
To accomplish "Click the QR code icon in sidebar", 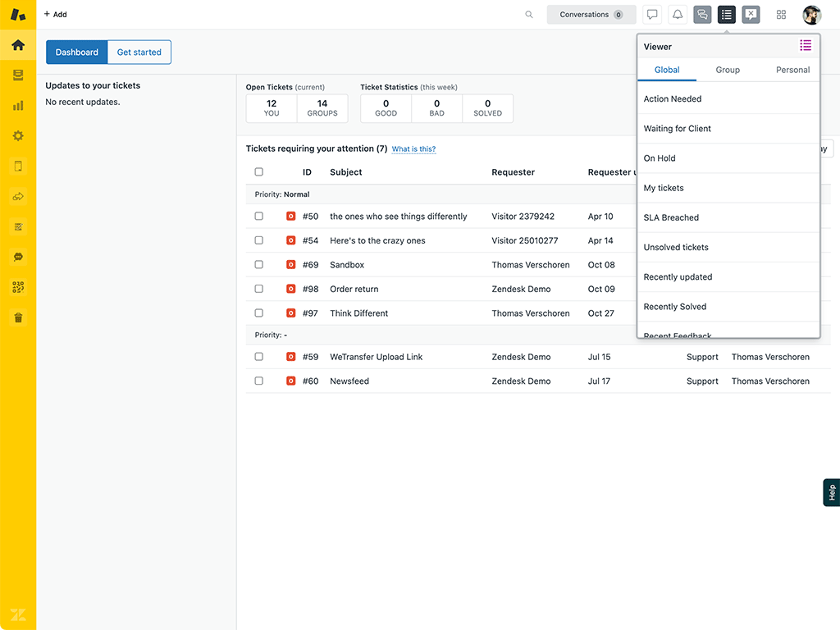I will (18, 287).
